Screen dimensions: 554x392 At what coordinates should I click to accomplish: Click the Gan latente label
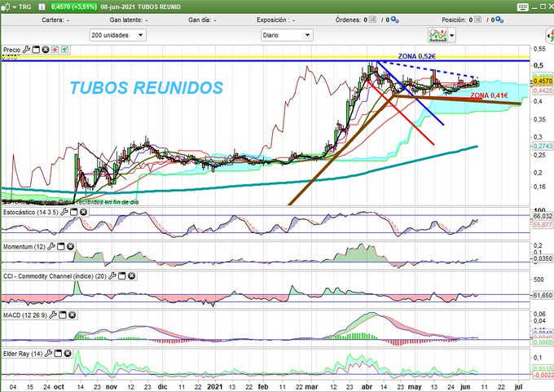coord(126,20)
